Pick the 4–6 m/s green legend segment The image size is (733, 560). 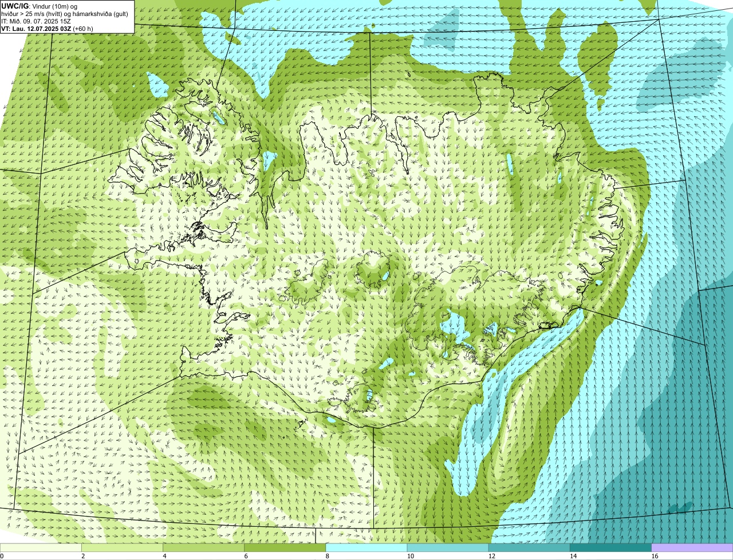coord(203,547)
